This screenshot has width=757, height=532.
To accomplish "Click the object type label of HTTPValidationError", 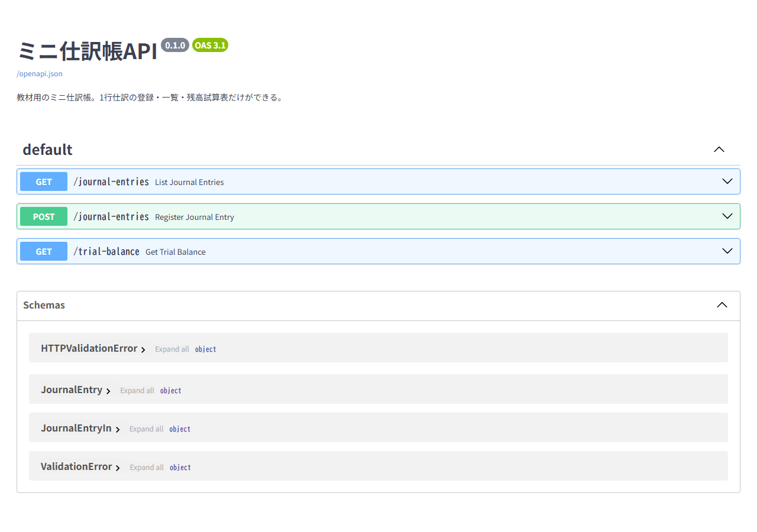I will tap(206, 349).
